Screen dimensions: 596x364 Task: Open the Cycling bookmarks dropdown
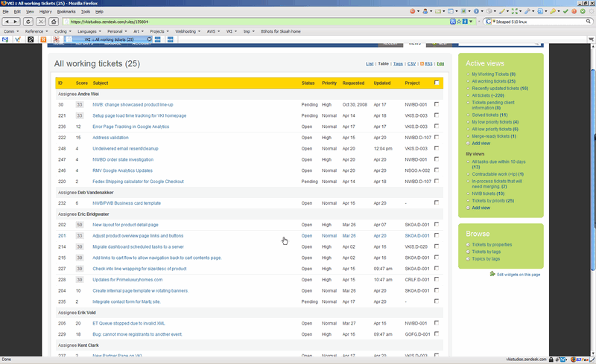(63, 31)
